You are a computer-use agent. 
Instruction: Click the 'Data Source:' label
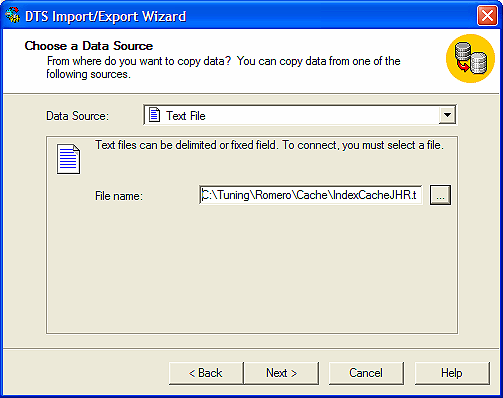click(77, 116)
